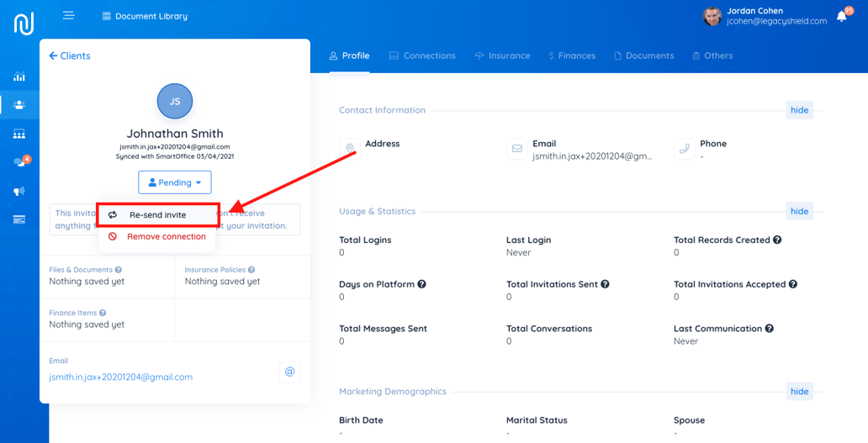
Task: Show help for Total Records Created
Action: [777, 240]
